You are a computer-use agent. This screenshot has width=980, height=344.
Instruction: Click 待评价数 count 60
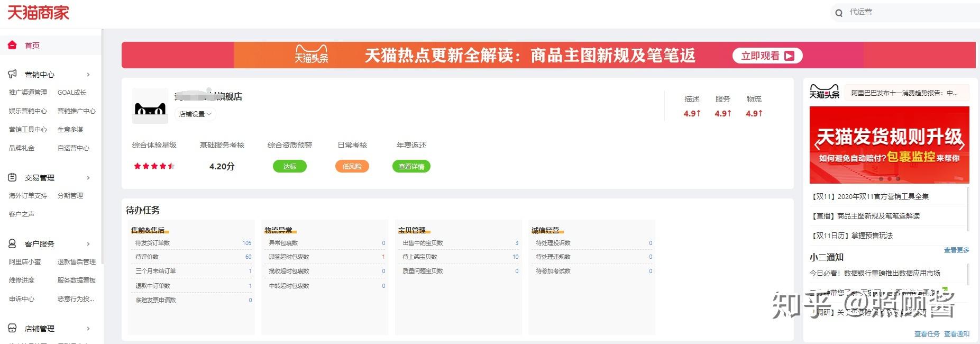click(x=249, y=257)
